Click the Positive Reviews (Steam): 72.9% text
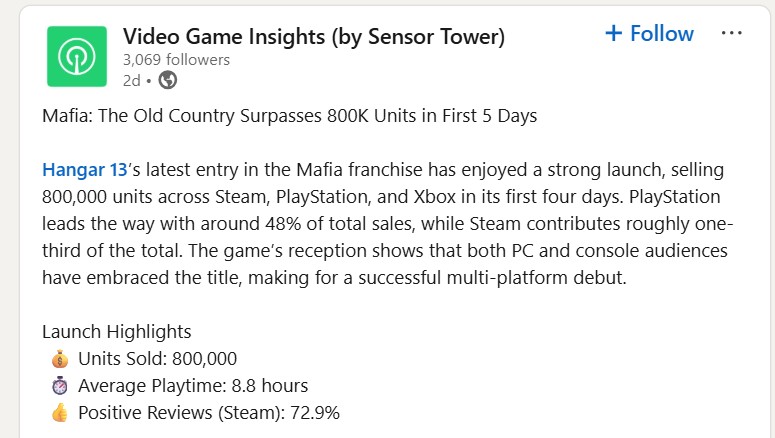The image size is (775, 438). point(209,413)
